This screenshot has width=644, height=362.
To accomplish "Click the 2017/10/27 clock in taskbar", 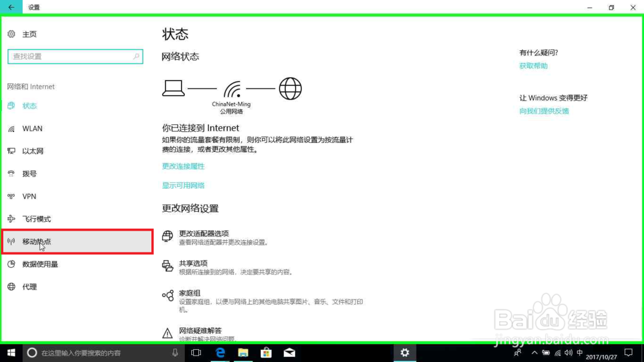I will click(x=601, y=357).
